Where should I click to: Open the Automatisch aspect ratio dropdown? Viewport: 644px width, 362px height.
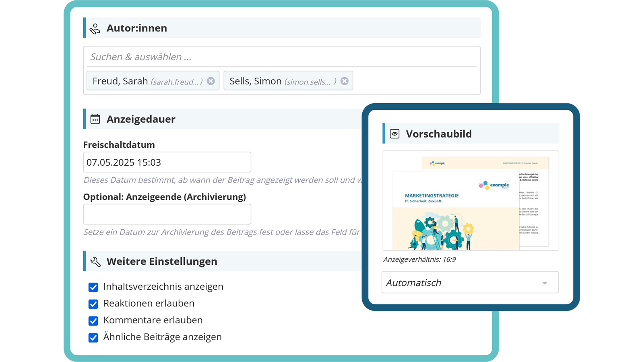coord(470,282)
